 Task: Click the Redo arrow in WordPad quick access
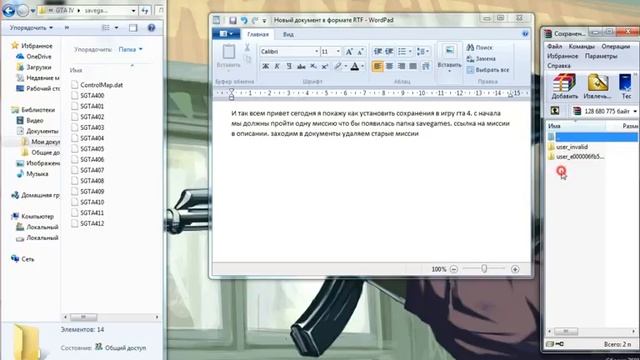(x=255, y=20)
